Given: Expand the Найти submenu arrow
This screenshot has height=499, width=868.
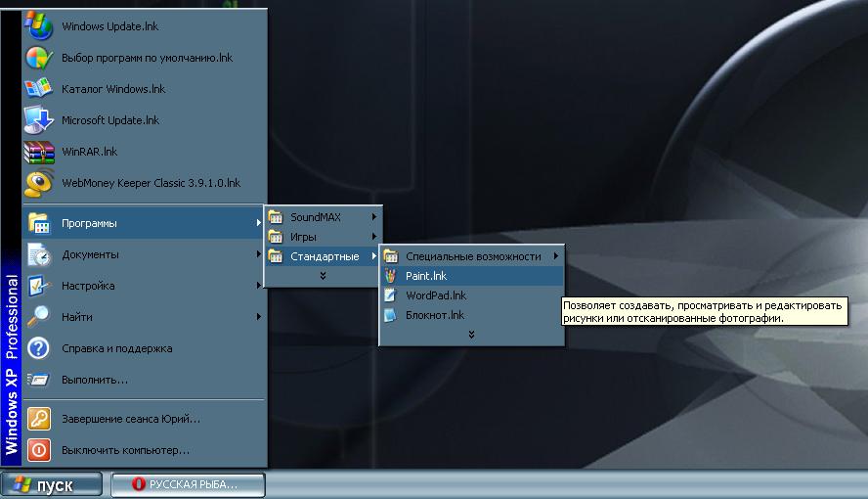Looking at the screenshot, I should (x=258, y=317).
